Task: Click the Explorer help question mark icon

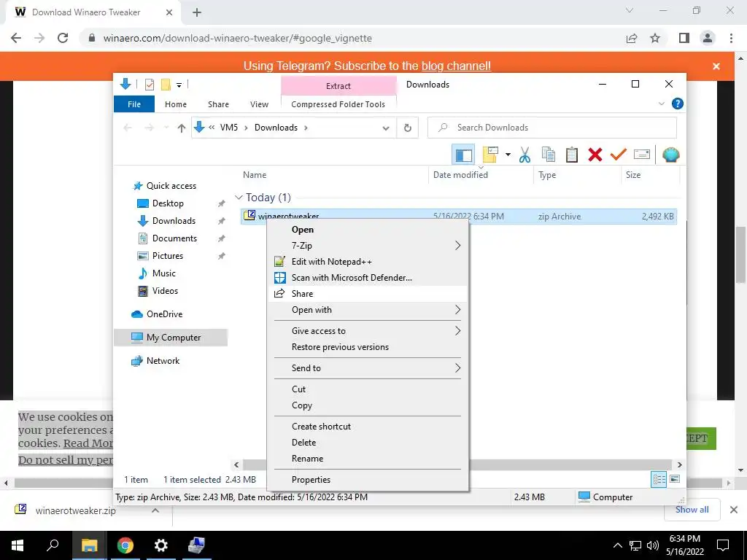Action: [677, 104]
